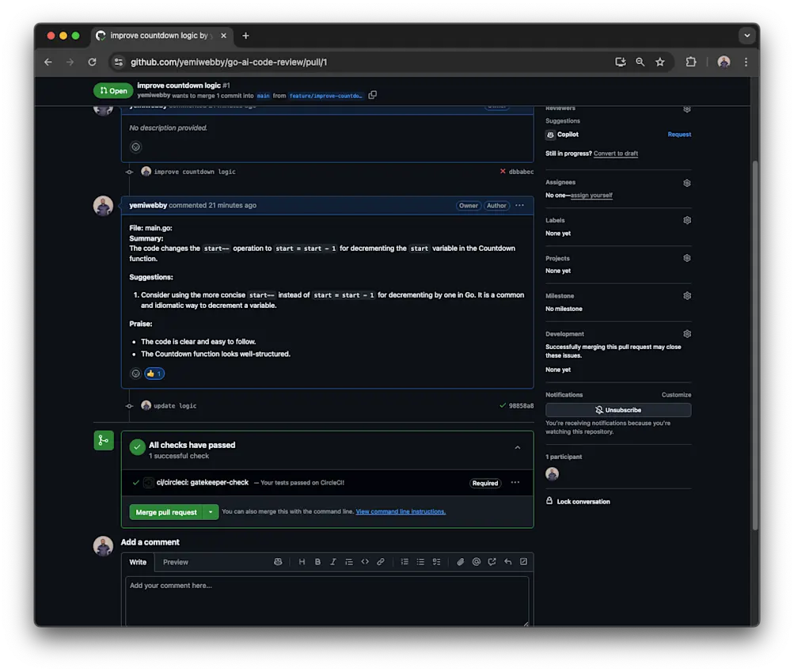
Task: Add a numbered list in the comment toolbar
Action: pos(405,561)
